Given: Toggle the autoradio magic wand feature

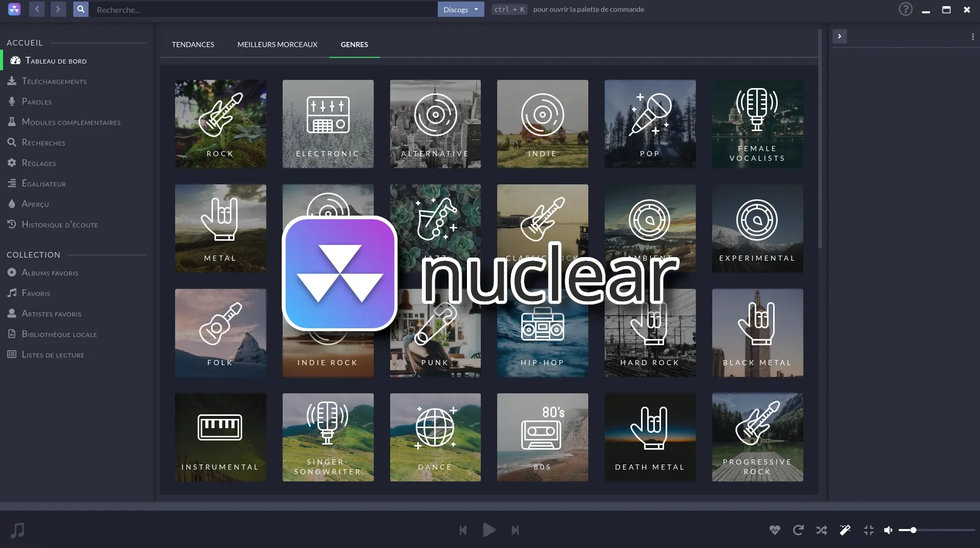Looking at the screenshot, I should click(845, 531).
